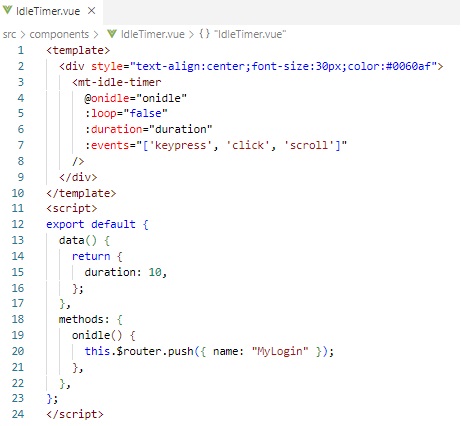The image size is (461, 426).
Task: Open the src breadcrumb segment
Action: pyautogui.click(x=9, y=34)
